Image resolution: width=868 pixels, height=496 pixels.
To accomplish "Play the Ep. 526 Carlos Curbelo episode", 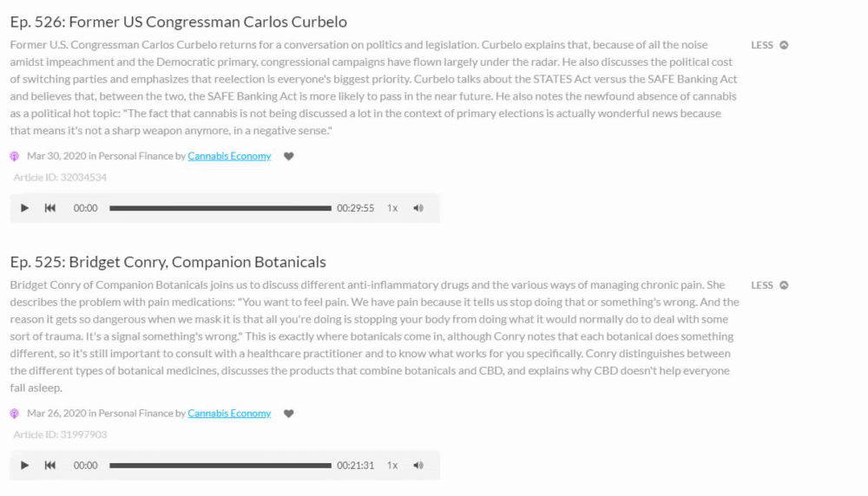I will point(24,208).
